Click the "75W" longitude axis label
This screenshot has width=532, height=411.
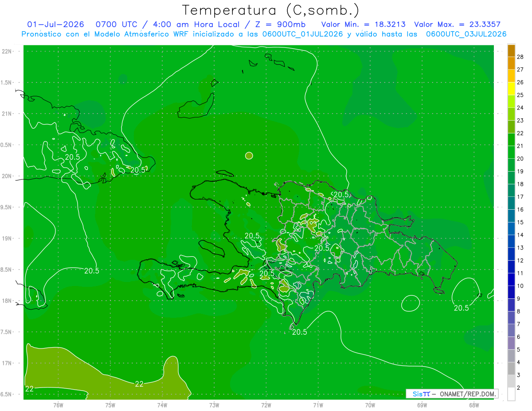(110, 405)
